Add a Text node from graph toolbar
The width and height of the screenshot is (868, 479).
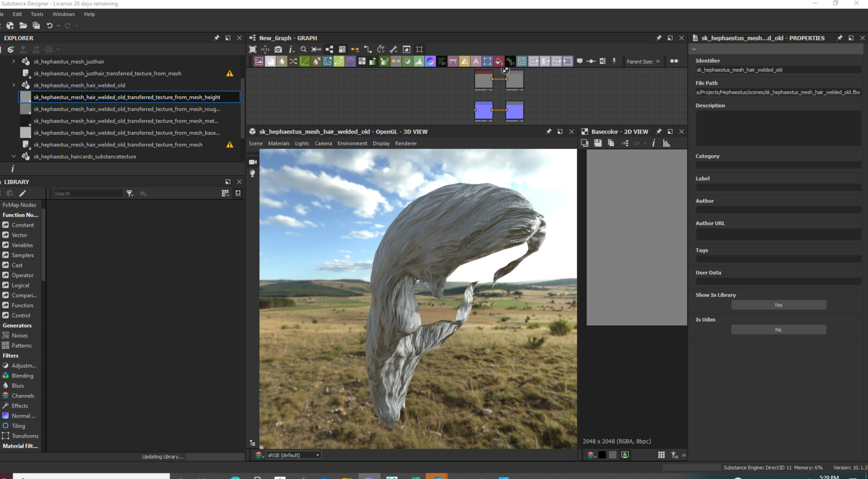coord(476,61)
